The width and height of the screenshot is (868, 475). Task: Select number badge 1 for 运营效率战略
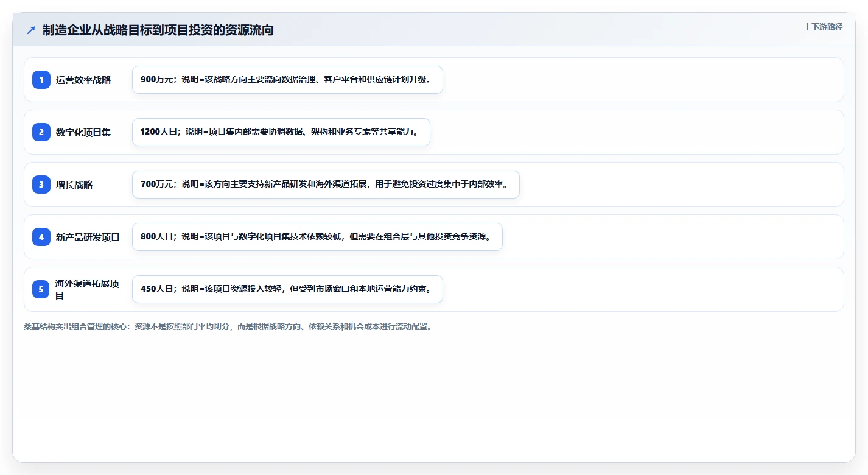(x=41, y=80)
